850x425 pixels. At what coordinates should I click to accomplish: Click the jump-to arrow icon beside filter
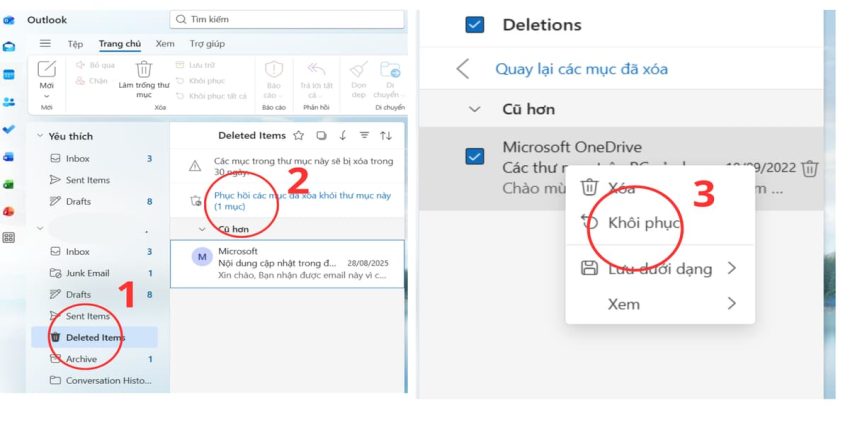(x=343, y=136)
